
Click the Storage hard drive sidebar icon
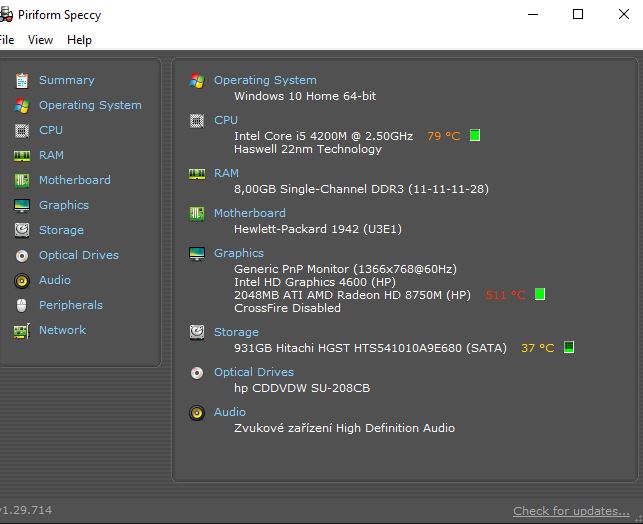pyautogui.click(x=22, y=230)
